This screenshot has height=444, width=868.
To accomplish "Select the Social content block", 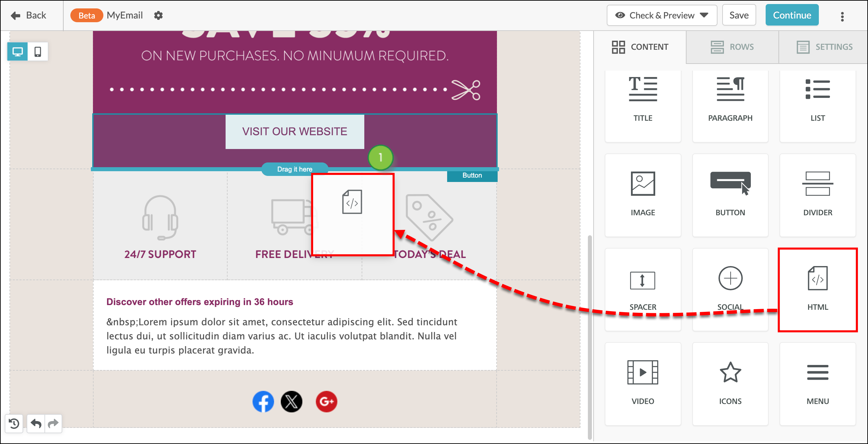I will (730, 290).
